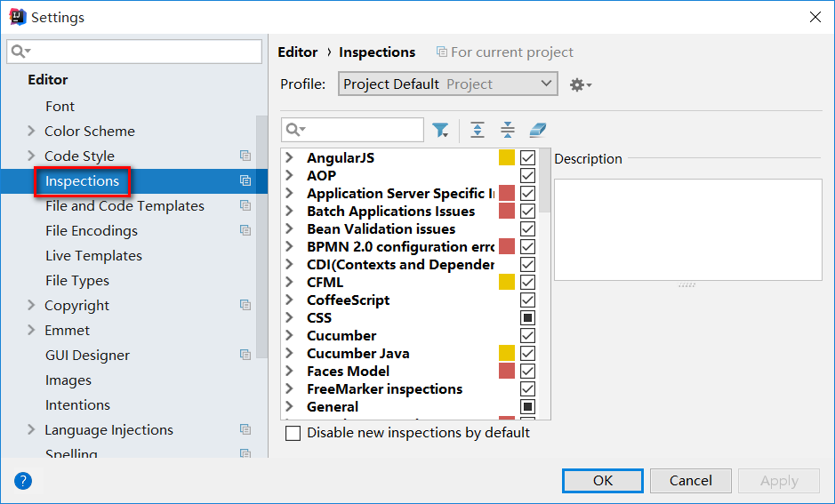Open the Images settings page
This screenshot has width=835, height=504.
click(68, 380)
